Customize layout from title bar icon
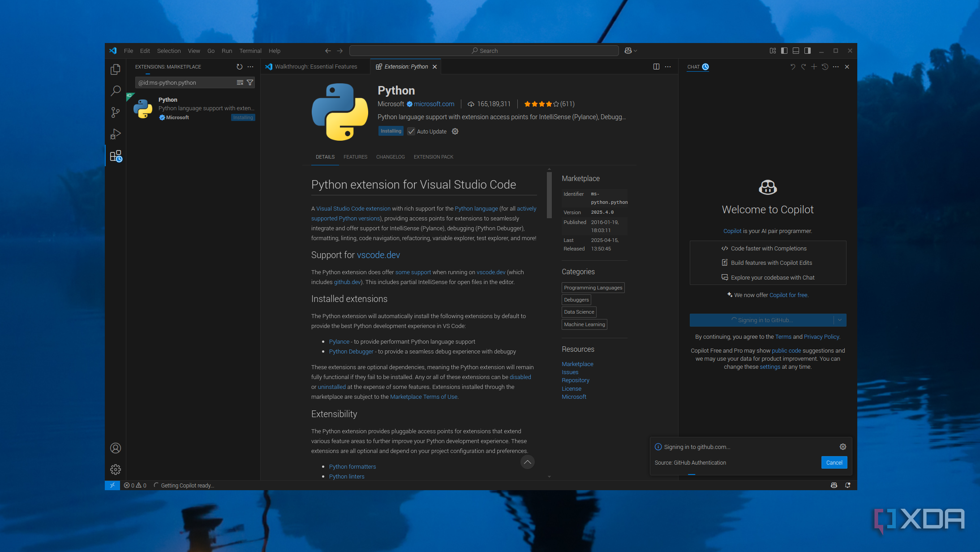The width and height of the screenshot is (980, 552). (x=773, y=51)
